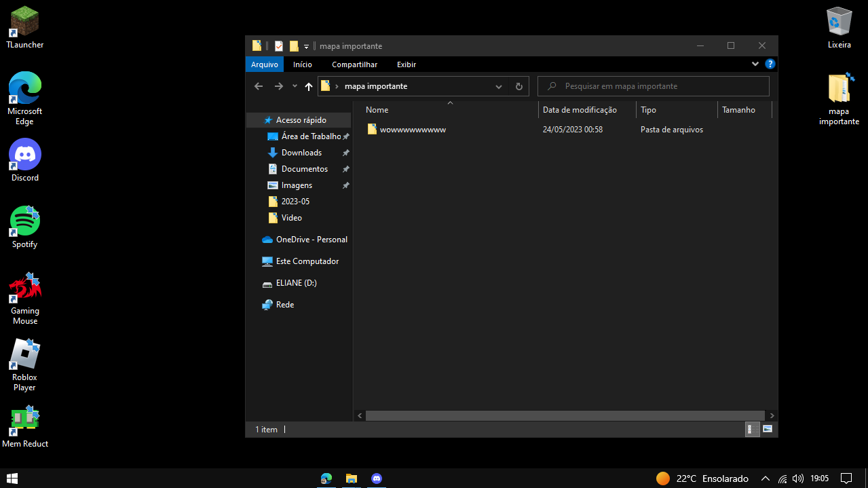Click Pasta de arquivos type cell
This screenshot has width=868, height=488.
672,130
